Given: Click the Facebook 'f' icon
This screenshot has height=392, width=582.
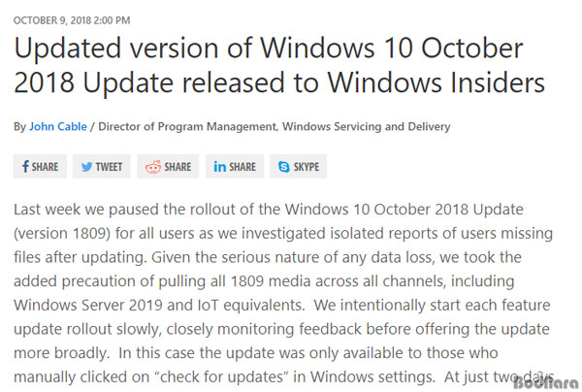Looking at the screenshot, I should 25,167.
